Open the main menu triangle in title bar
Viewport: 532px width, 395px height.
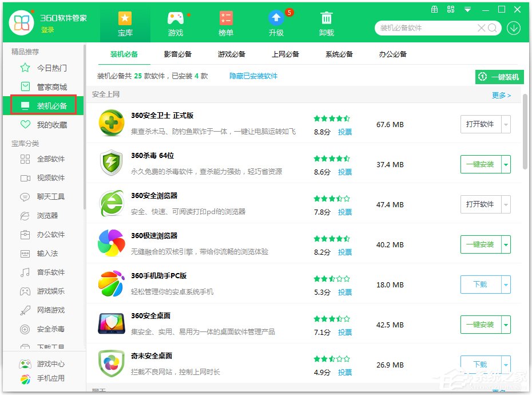click(x=467, y=10)
